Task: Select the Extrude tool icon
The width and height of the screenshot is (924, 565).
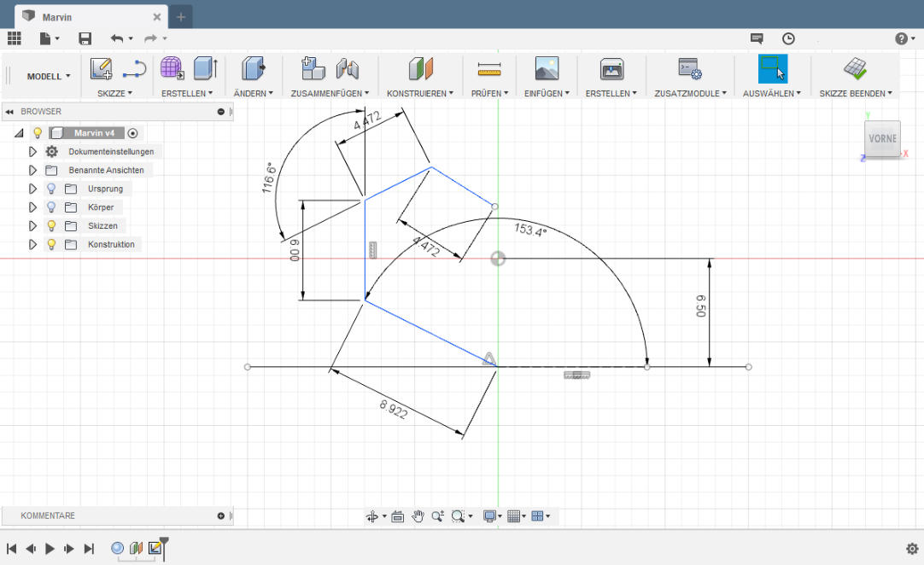Action: [x=206, y=68]
